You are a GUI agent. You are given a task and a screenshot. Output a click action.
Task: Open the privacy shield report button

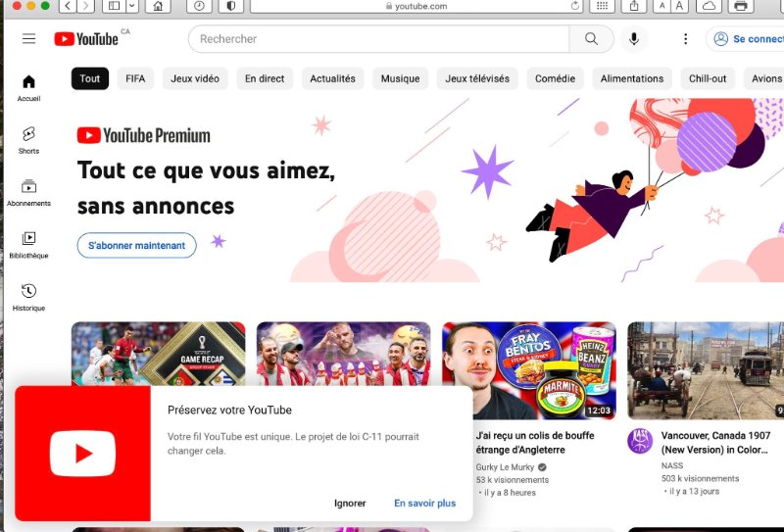231,6
